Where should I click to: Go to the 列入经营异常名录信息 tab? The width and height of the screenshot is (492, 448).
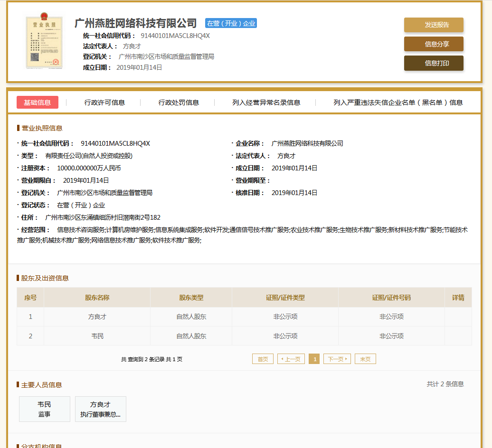(266, 103)
